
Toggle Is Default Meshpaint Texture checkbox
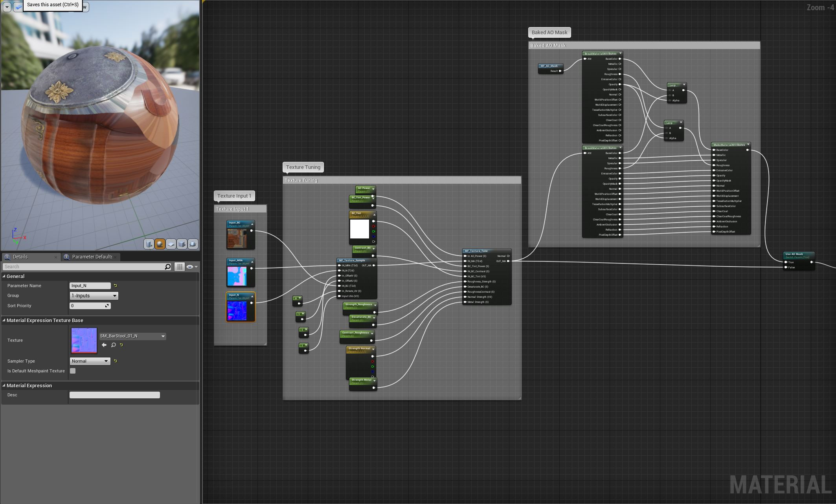point(73,371)
